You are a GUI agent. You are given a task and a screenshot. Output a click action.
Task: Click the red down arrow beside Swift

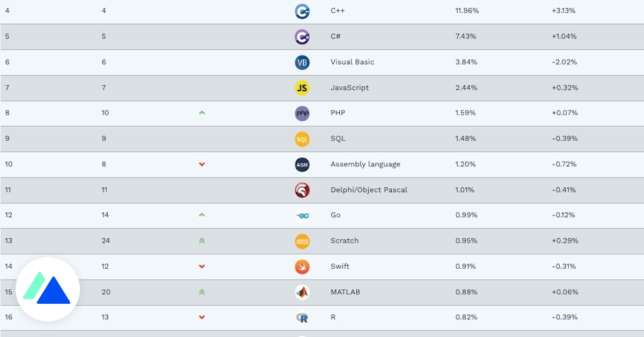point(202,267)
